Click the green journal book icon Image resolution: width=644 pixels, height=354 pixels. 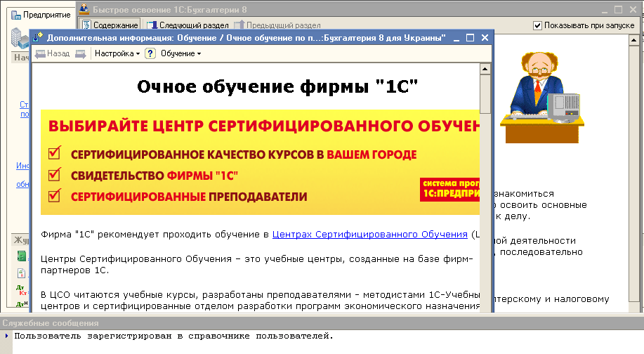pyautogui.click(x=21, y=256)
